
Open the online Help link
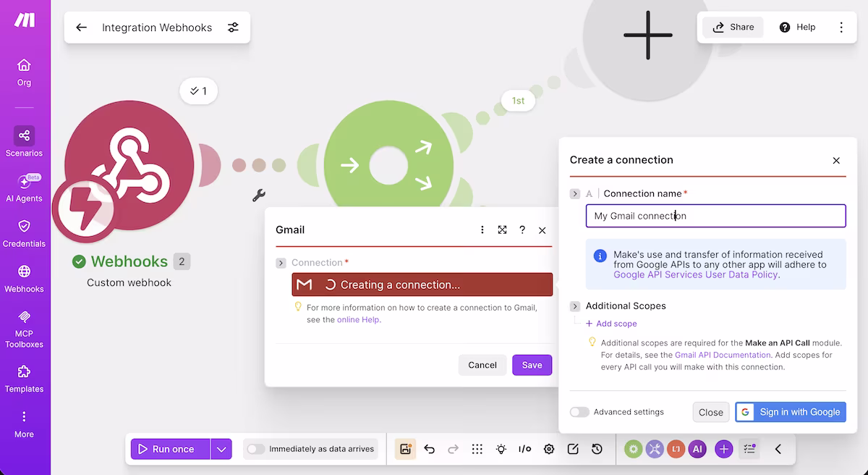358,319
